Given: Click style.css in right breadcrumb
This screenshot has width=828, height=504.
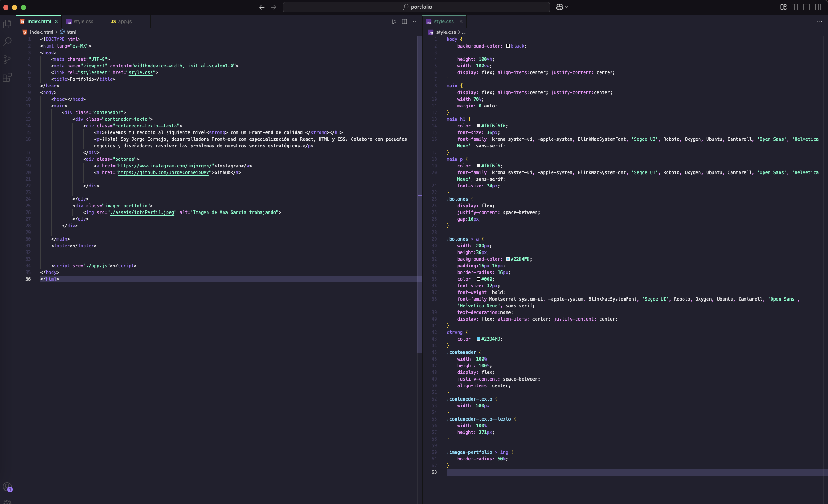Looking at the screenshot, I should (x=446, y=32).
